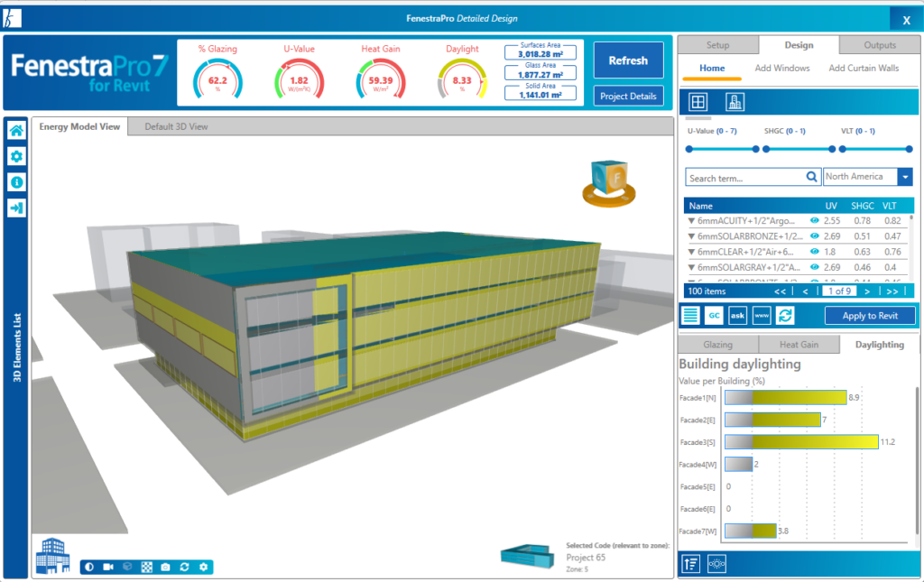
Task: Click refresh arrows icon beside Apply to Revit
Action: tap(785, 315)
